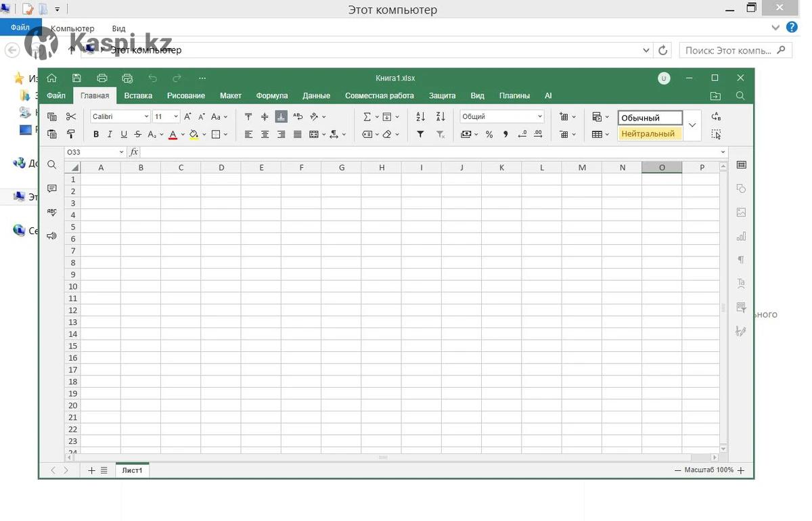
Task: Expand the Общий number format dropdown
Action: click(x=539, y=116)
